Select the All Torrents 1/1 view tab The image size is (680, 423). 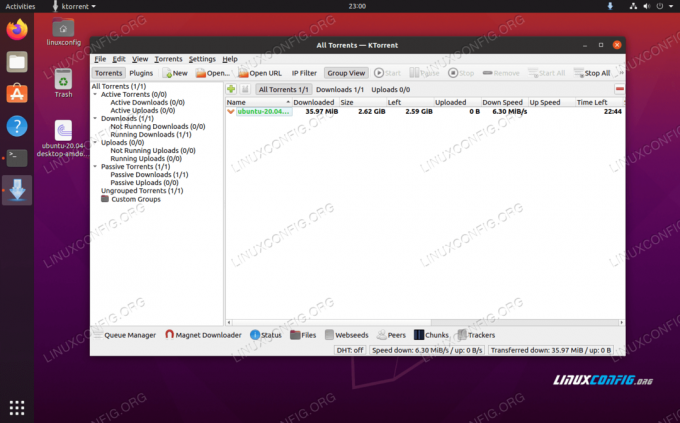pos(284,89)
